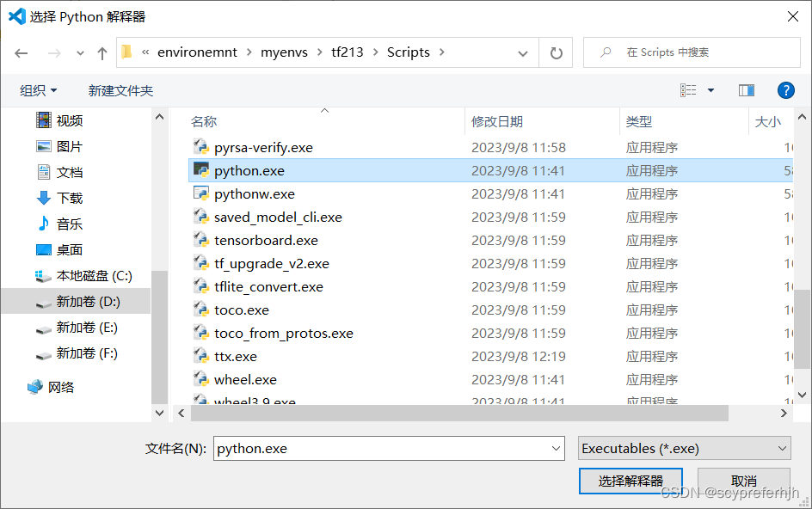Select wheel.exe file

tap(245, 379)
